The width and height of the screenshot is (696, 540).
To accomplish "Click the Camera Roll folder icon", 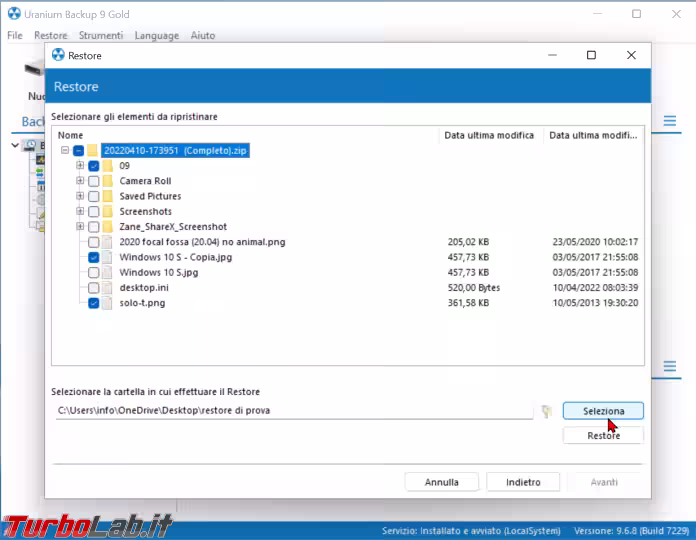I will point(107,181).
